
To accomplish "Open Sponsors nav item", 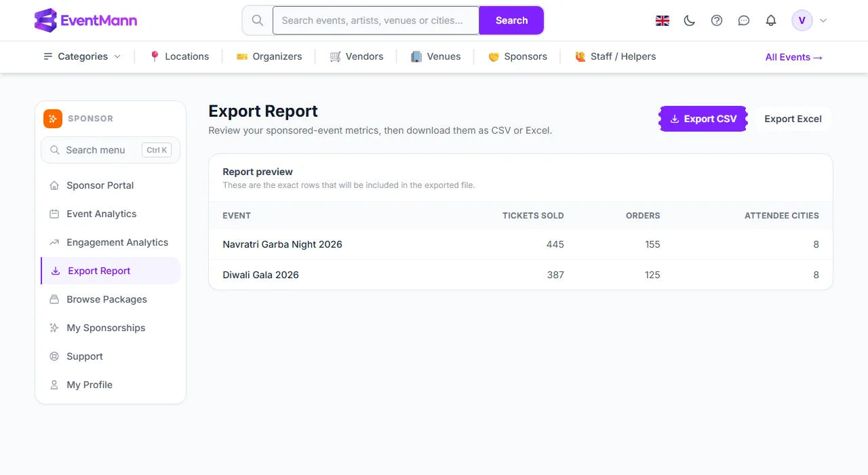I will click(x=517, y=56).
